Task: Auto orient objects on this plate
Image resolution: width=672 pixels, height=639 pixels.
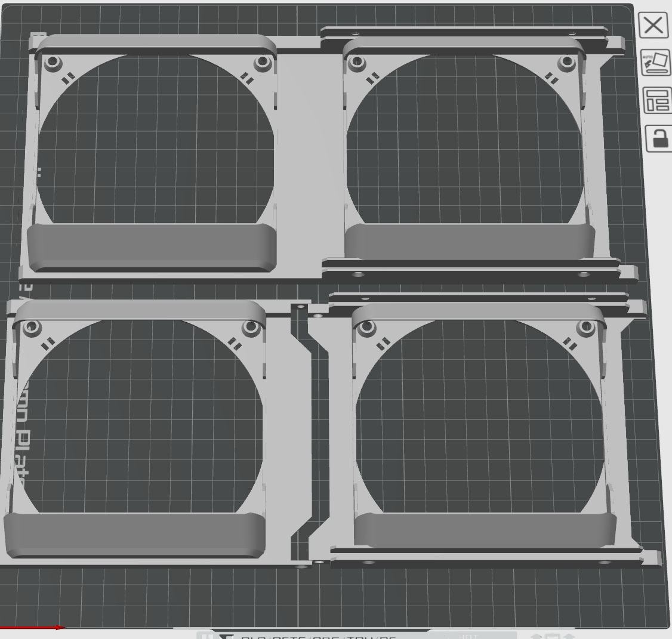Action: coord(656,62)
